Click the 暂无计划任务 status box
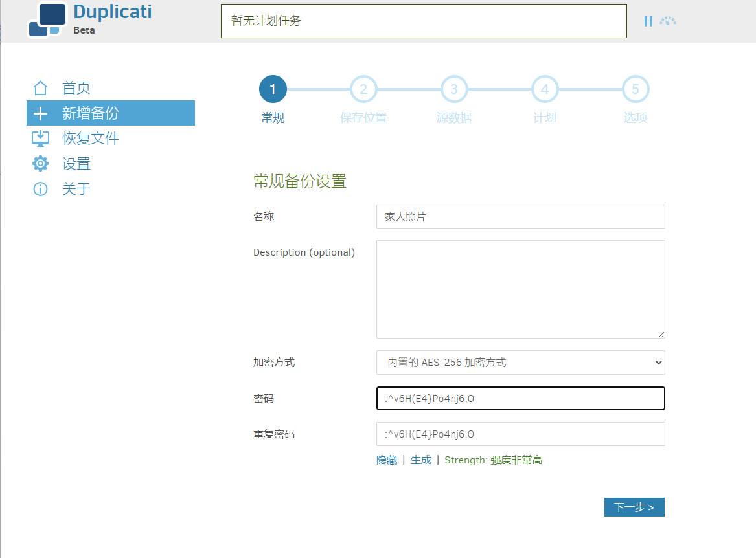The width and height of the screenshot is (756, 558). pos(424,21)
